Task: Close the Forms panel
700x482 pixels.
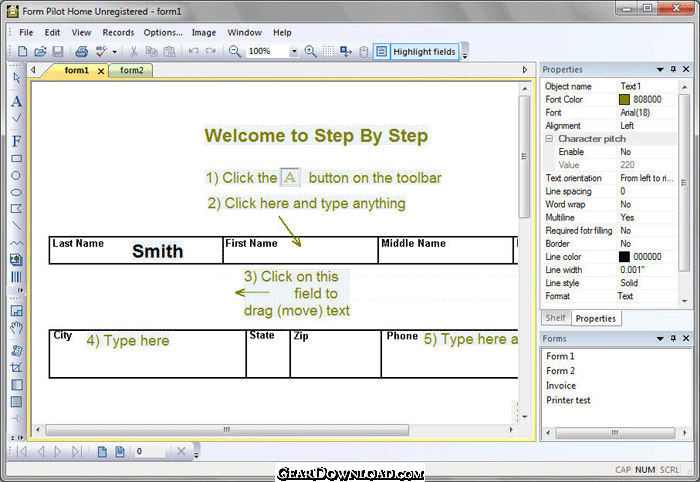Action: tap(686, 338)
